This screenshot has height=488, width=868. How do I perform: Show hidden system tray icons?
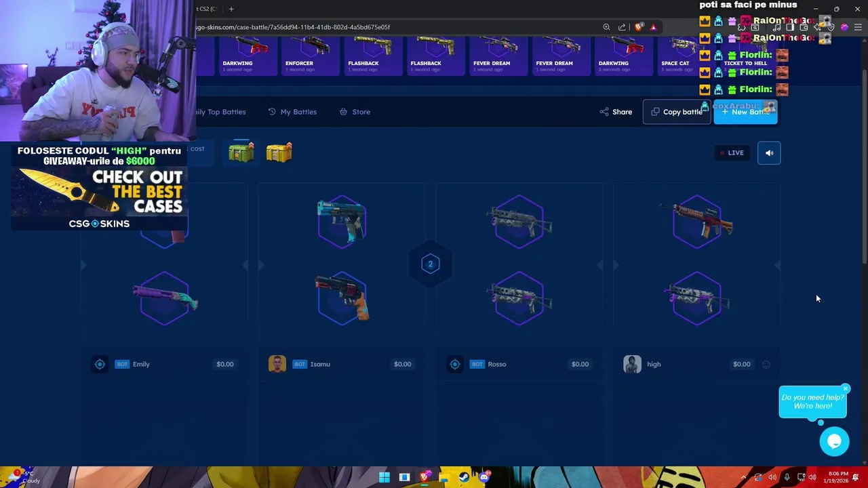click(743, 477)
